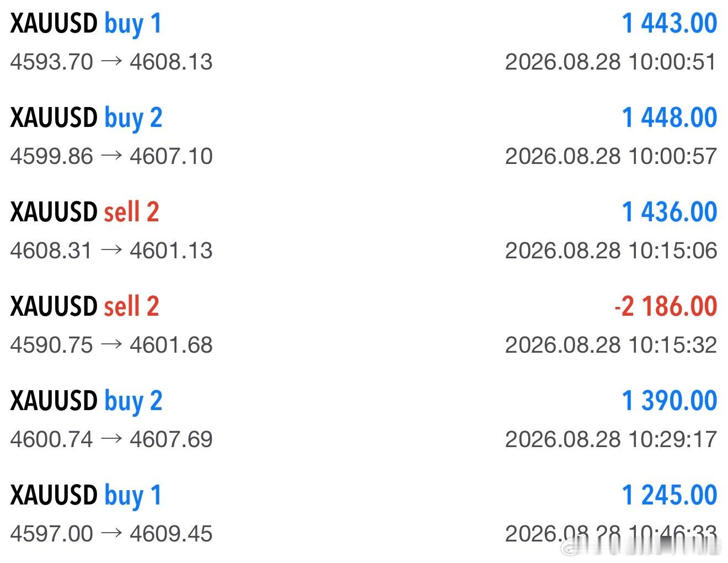Select the 1 245.00 profit value

click(669, 496)
